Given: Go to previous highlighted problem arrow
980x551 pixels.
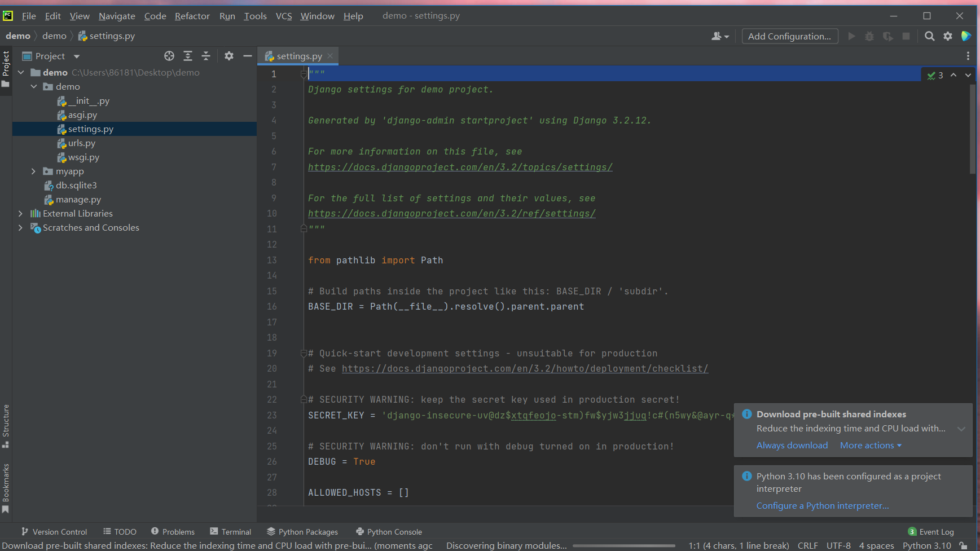Looking at the screenshot, I should click(x=953, y=75).
